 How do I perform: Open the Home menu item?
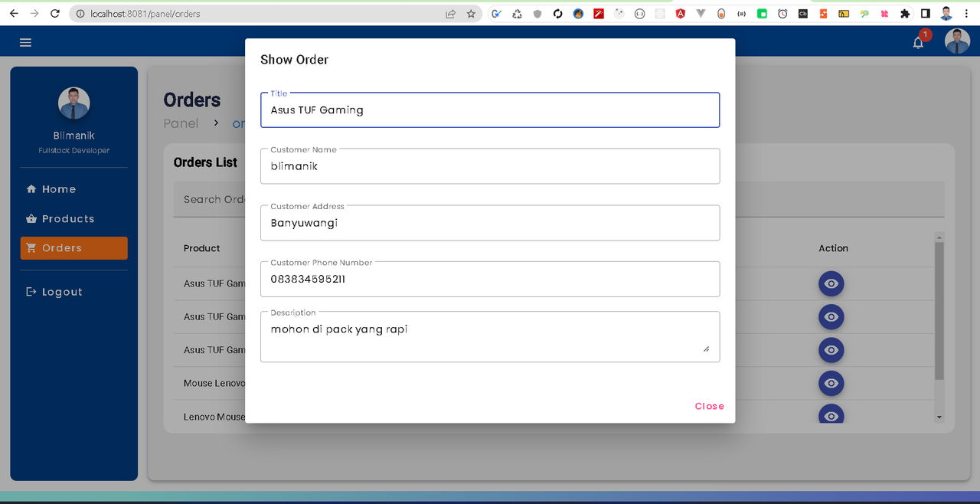point(74,189)
